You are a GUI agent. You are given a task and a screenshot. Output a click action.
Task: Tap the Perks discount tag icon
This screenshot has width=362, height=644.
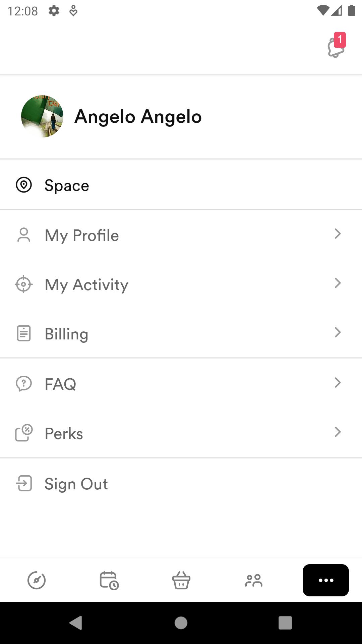(x=24, y=433)
